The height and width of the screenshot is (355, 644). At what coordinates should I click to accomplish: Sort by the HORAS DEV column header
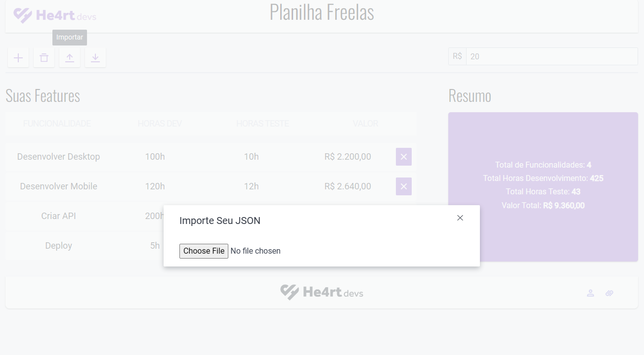(x=160, y=123)
